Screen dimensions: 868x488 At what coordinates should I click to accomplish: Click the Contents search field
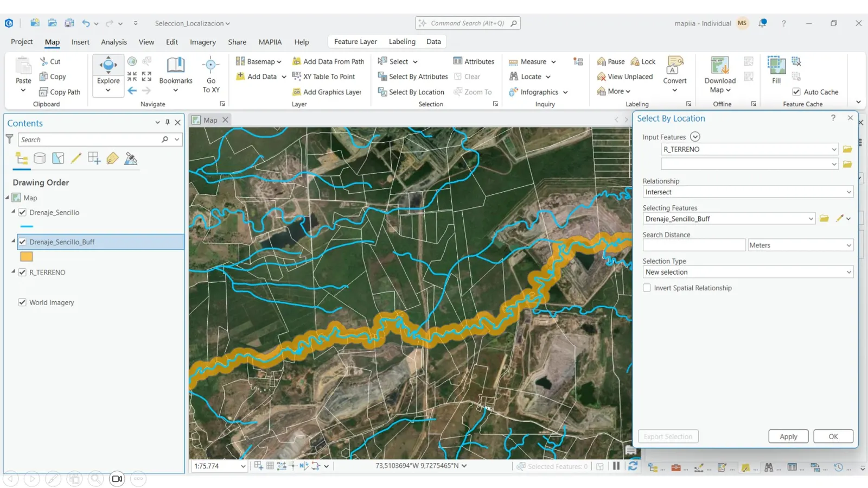[x=89, y=140]
